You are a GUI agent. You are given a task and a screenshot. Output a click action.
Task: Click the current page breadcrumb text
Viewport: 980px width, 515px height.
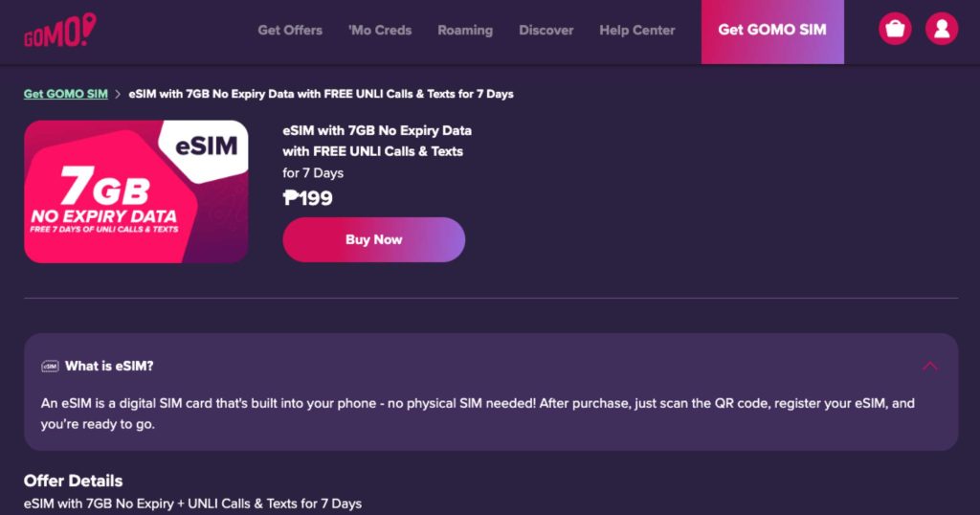pos(322,95)
